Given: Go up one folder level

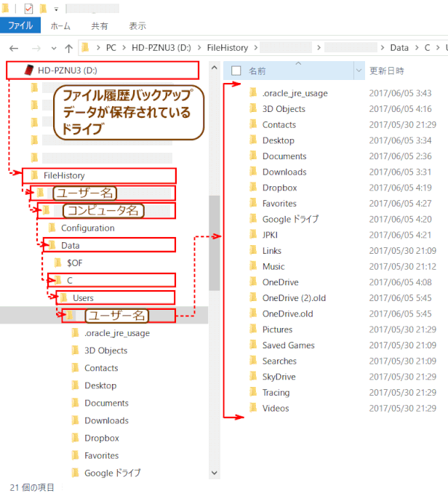Looking at the screenshot, I should [x=68, y=48].
